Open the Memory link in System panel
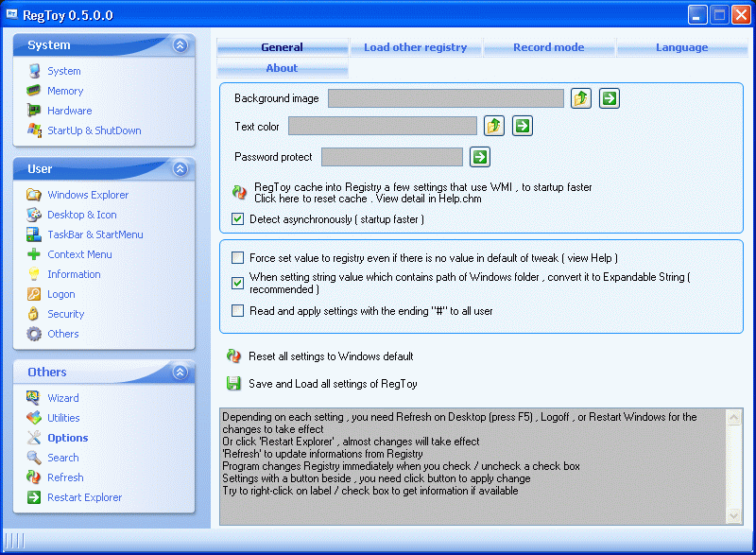756x555 pixels. 65,91
